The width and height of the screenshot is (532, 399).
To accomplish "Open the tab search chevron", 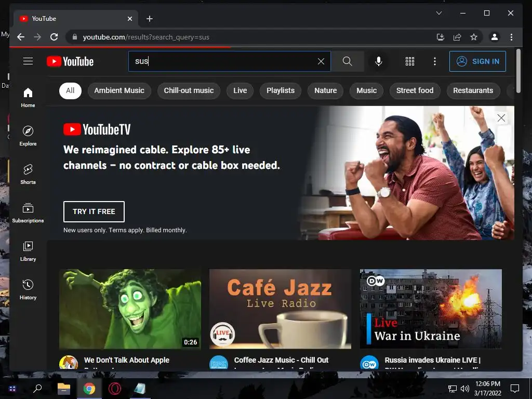I will click(x=438, y=13).
